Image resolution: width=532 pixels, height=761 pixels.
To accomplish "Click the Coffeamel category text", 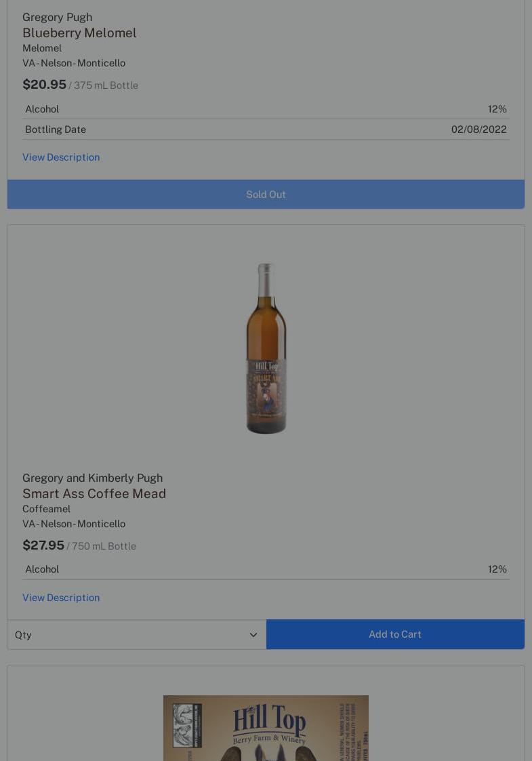I will click(46, 509).
